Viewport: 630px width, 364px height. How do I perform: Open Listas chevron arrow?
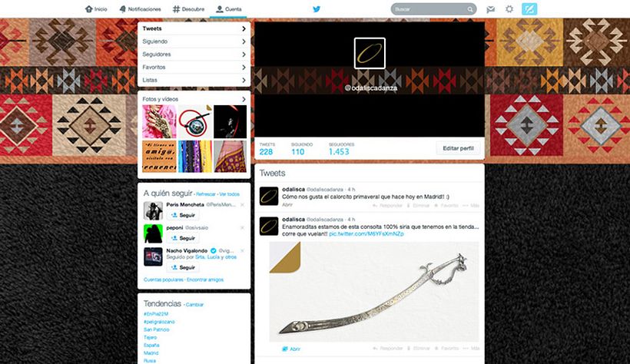tap(244, 80)
